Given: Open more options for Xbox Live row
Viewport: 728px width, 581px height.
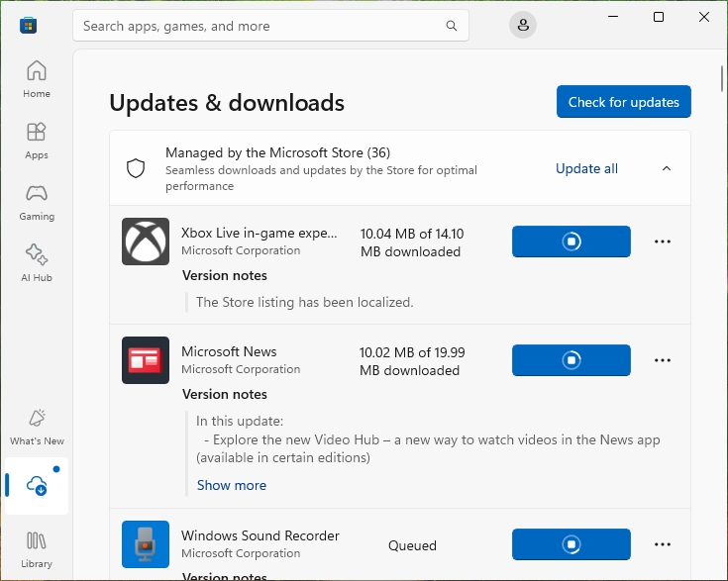Looking at the screenshot, I should [662, 242].
